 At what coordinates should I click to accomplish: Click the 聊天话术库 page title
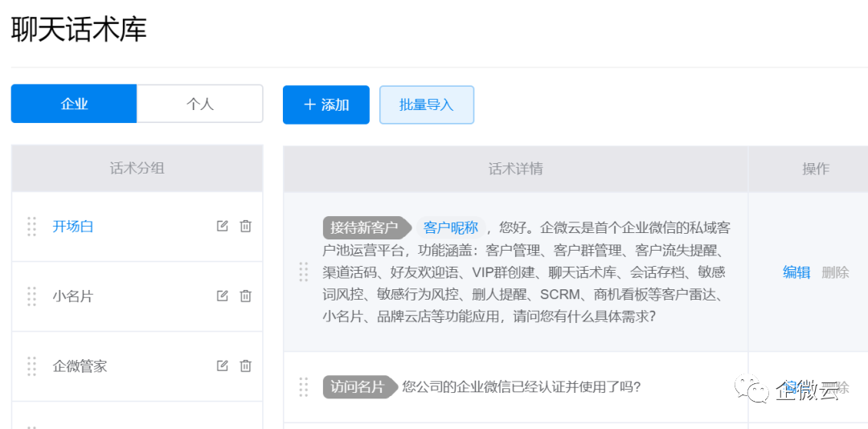79,30
